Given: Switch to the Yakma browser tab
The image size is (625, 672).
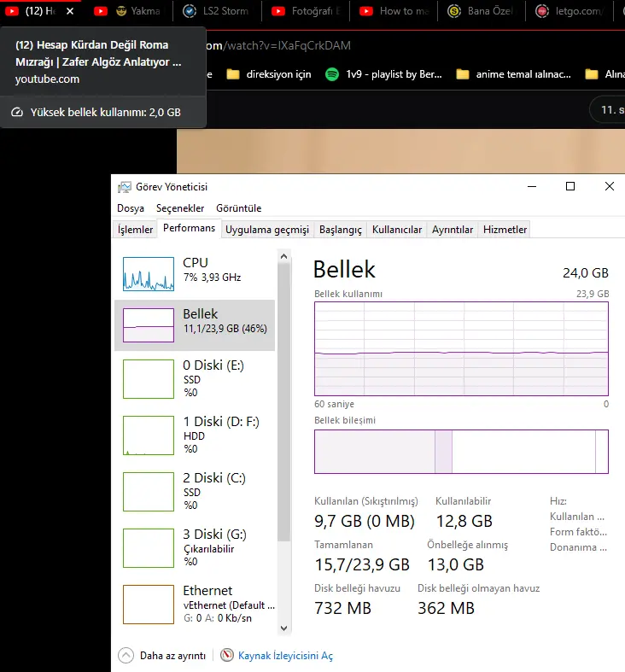Looking at the screenshot, I should tap(129, 11).
